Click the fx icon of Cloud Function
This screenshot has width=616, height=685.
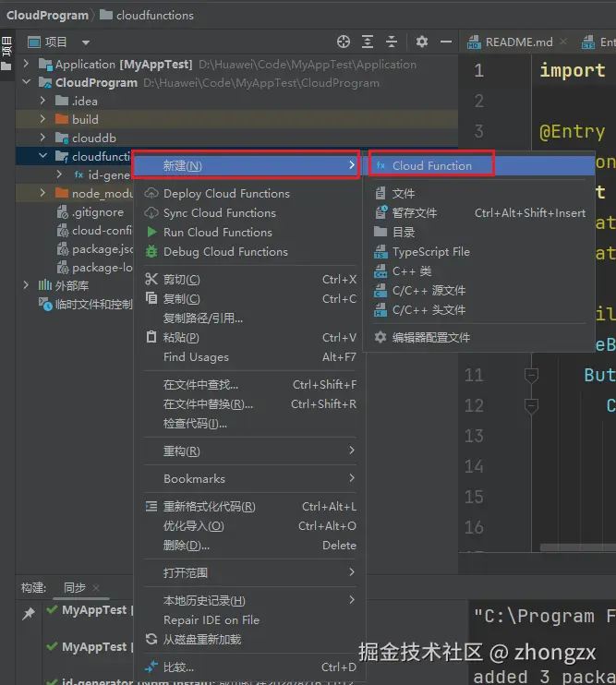[x=380, y=165]
